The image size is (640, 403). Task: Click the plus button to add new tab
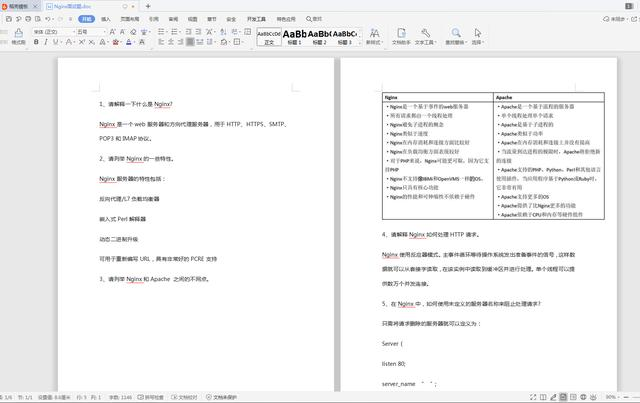click(148, 6)
